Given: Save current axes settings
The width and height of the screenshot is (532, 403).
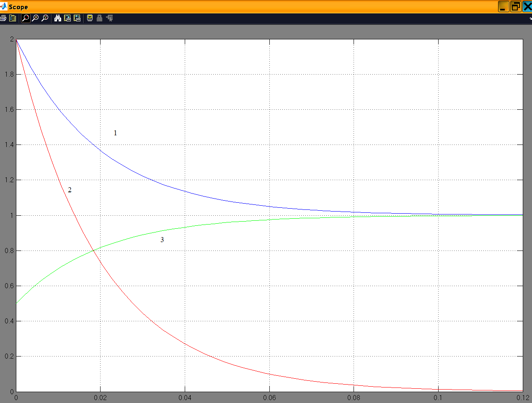Looking at the screenshot, I should coord(67,18).
